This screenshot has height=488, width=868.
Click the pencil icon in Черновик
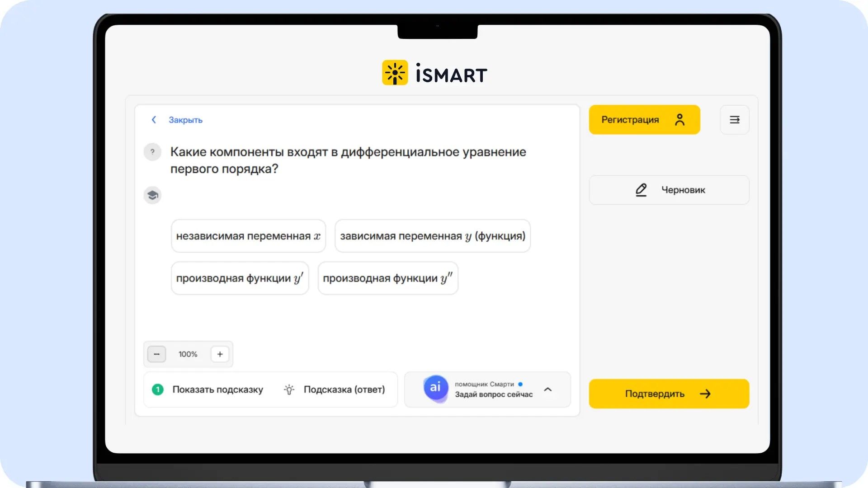point(641,190)
